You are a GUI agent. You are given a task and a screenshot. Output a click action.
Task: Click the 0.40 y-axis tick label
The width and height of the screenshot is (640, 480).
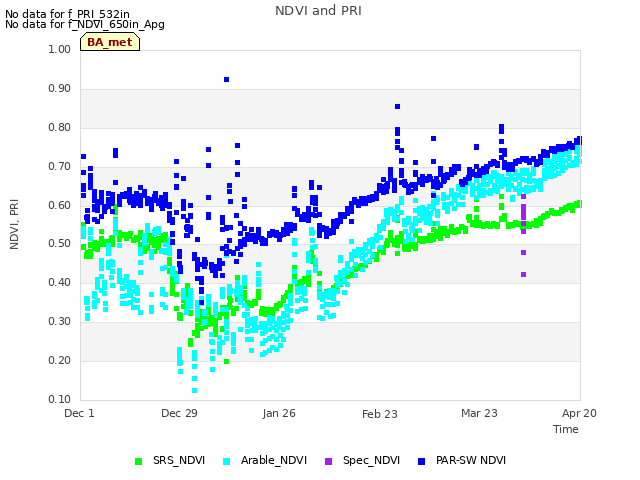[x=60, y=282]
